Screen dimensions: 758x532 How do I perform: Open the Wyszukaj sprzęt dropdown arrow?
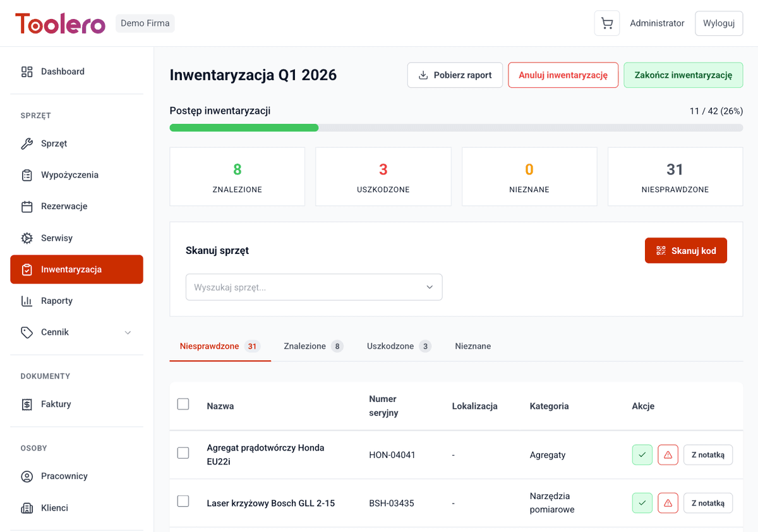[x=431, y=287]
